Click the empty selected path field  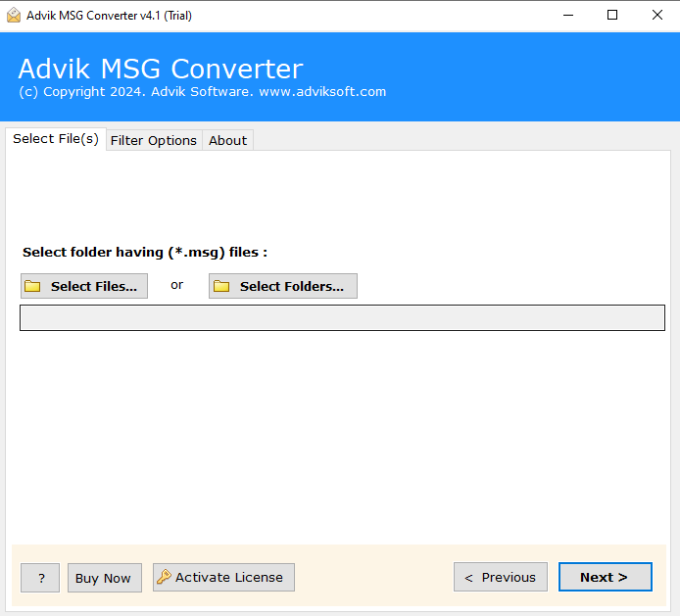click(342, 317)
